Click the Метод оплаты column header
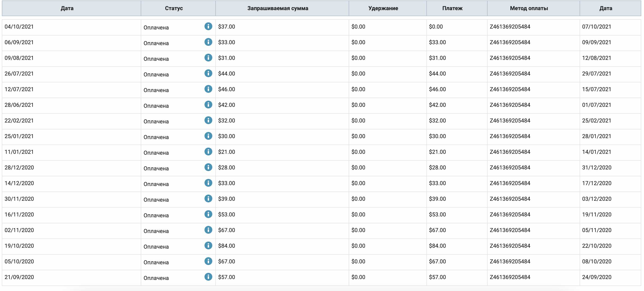Image resolution: width=644 pixels, height=291 pixels. [534, 8]
